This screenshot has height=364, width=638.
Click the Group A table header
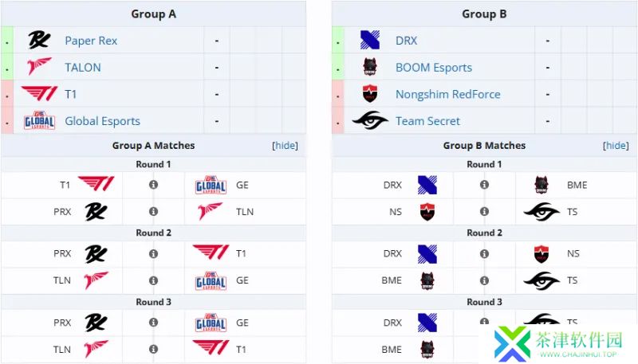pyautogui.click(x=153, y=14)
